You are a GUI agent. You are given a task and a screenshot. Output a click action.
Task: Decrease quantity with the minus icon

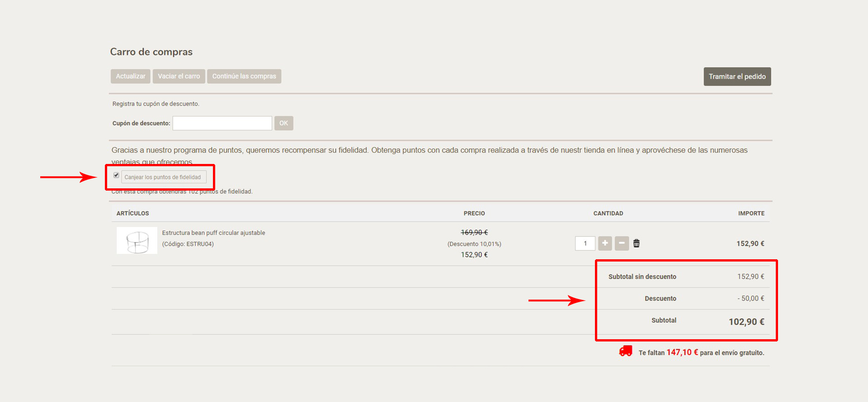(622, 243)
